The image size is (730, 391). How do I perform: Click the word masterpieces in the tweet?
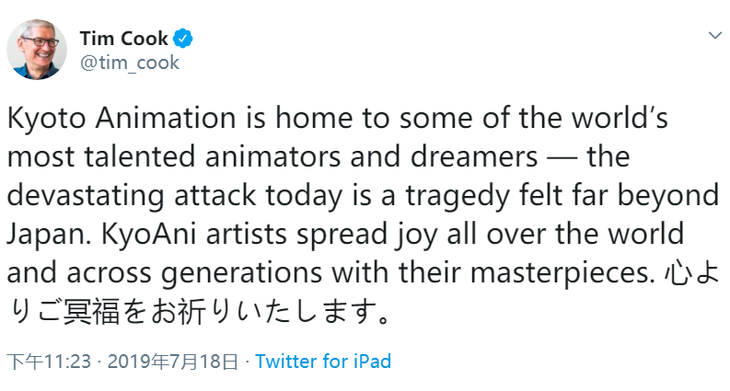559,273
